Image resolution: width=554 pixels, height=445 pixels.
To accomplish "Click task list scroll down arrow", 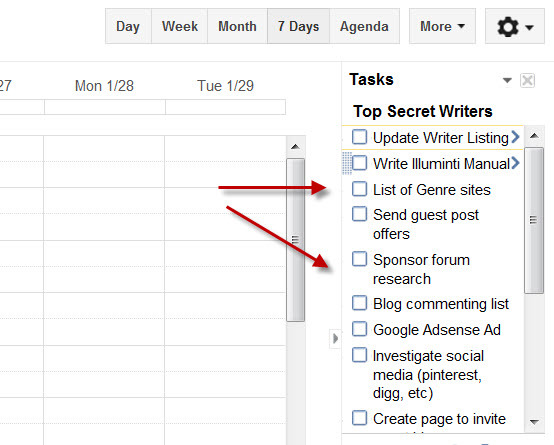I will pyautogui.click(x=534, y=422).
